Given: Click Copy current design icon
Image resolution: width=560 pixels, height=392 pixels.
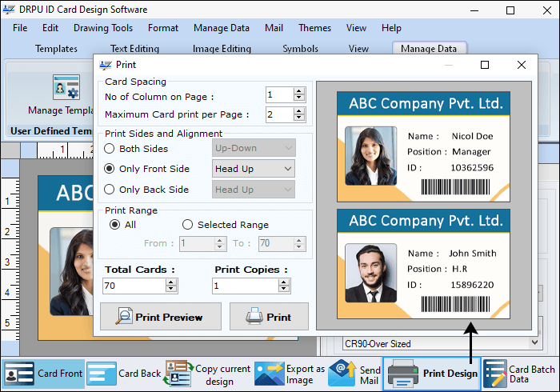Looking at the screenshot, I should click(178, 374).
